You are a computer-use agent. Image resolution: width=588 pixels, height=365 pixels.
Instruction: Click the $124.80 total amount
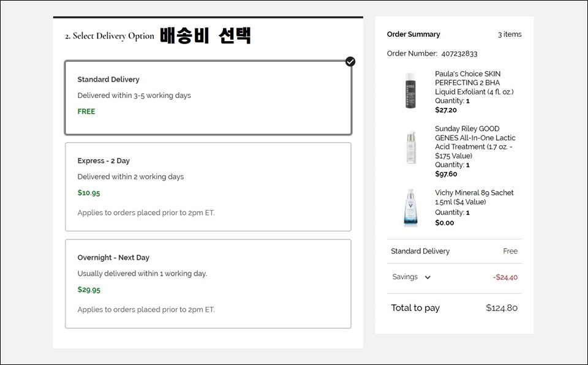(502, 308)
